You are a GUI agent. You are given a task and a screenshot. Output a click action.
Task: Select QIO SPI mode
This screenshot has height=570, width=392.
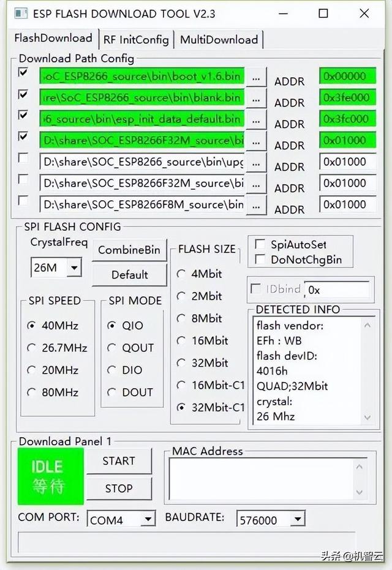pyautogui.click(x=125, y=325)
